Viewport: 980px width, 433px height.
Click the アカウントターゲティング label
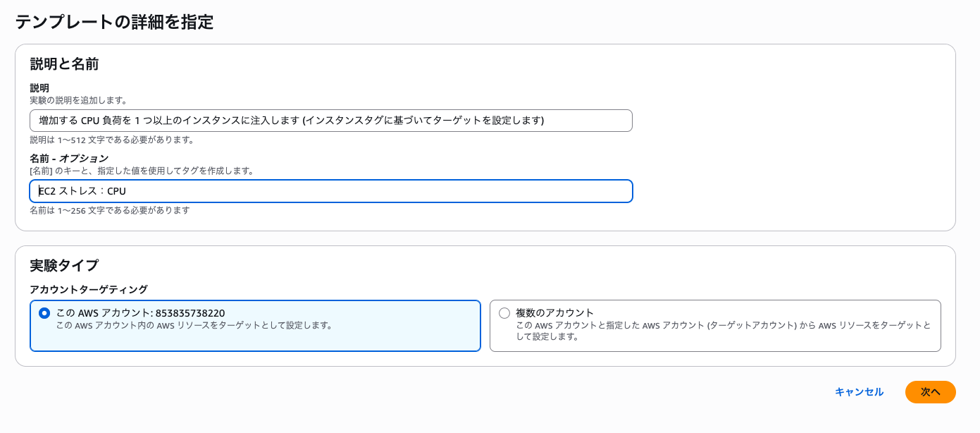[x=89, y=289]
